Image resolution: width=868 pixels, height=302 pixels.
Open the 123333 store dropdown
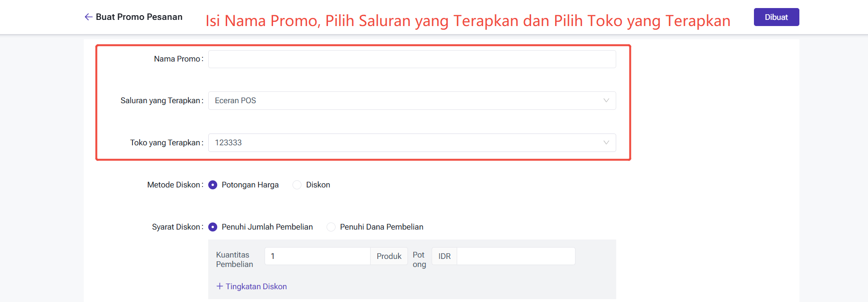407,142
